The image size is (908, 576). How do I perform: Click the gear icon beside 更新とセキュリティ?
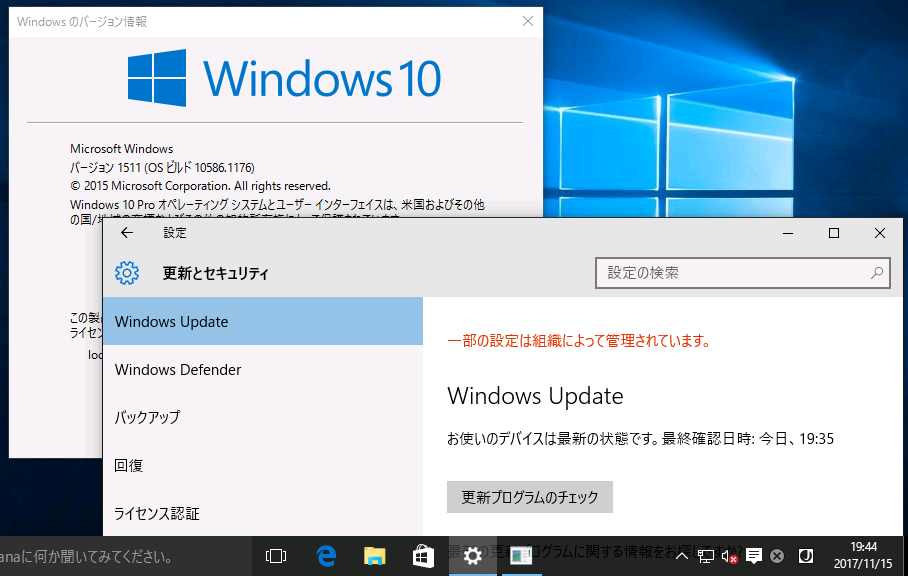[127, 273]
